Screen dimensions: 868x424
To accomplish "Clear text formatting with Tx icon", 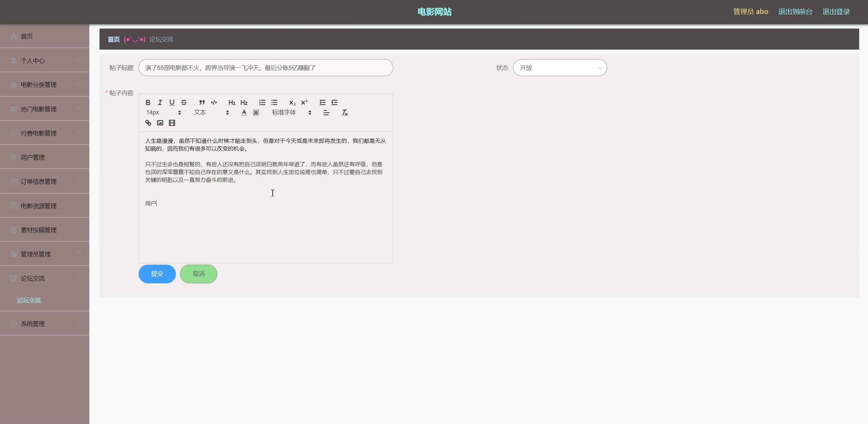I will [344, 112].
